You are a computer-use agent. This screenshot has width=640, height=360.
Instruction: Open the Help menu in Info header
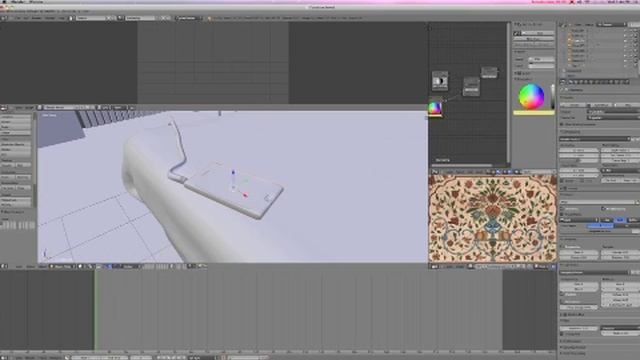tap(62, 18)
